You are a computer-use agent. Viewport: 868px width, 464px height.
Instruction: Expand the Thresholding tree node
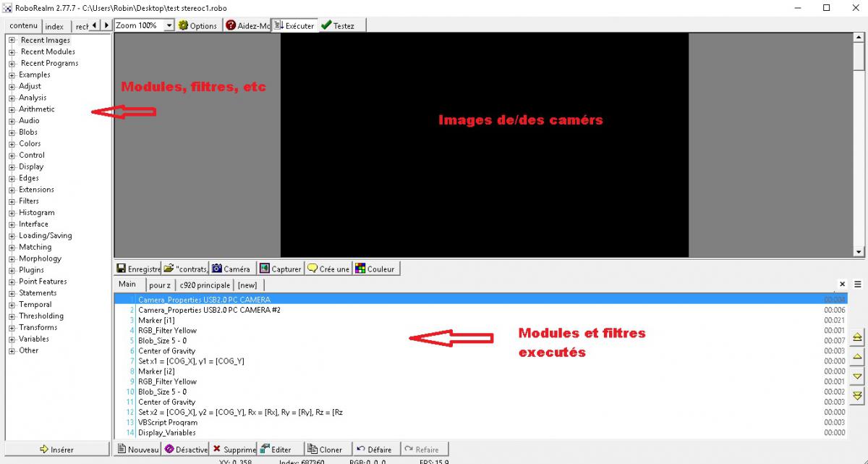[12, 316]
